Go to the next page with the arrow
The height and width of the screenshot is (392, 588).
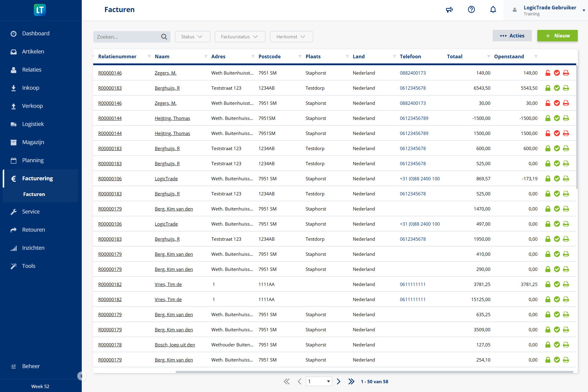coord(338,381)
